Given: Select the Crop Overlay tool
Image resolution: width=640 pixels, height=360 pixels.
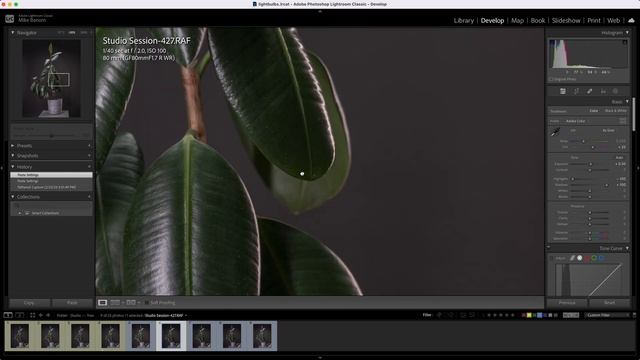Looking at the screenshot, I should (x=576, y=91).
